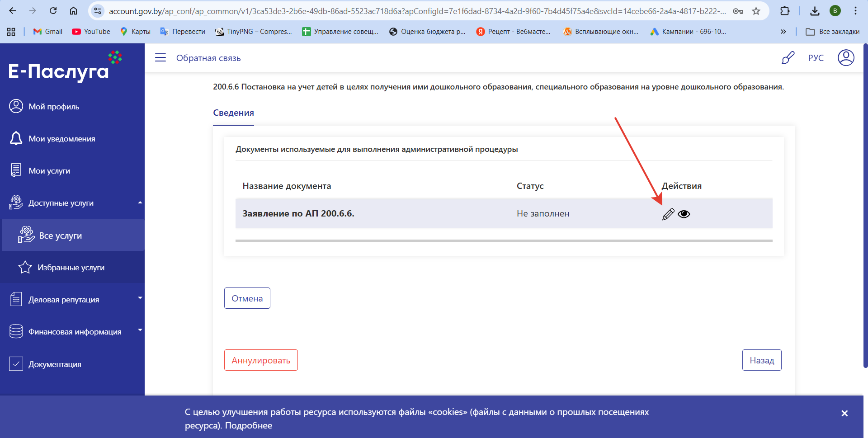Bookmark this page with star icon

click(756, 11)
